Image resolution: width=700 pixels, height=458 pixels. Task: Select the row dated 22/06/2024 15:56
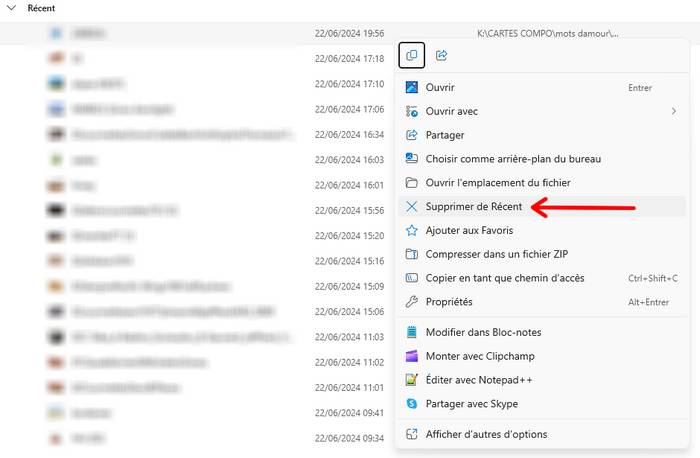196,210
